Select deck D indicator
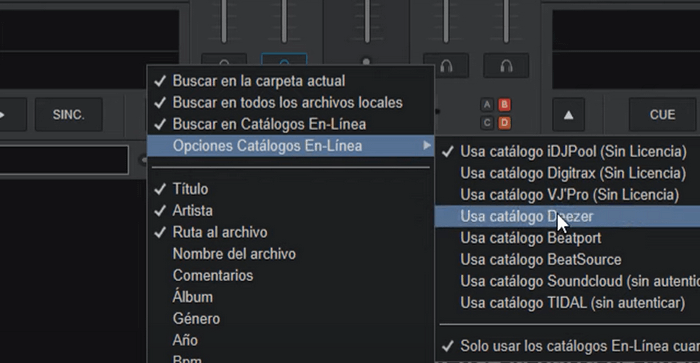700x363 pixels. tap(504, 122)
